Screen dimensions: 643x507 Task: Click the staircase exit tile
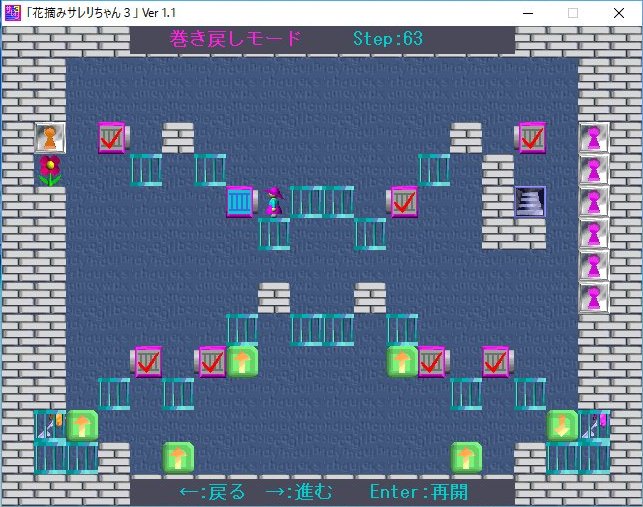click(x=529, y=201)
